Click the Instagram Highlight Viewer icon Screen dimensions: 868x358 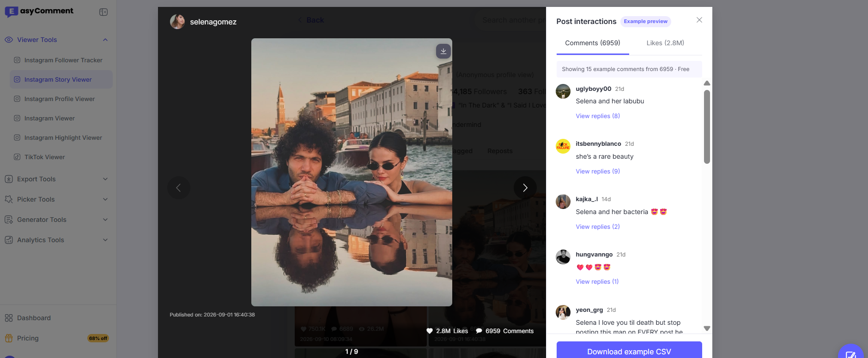tap(17, 137)
